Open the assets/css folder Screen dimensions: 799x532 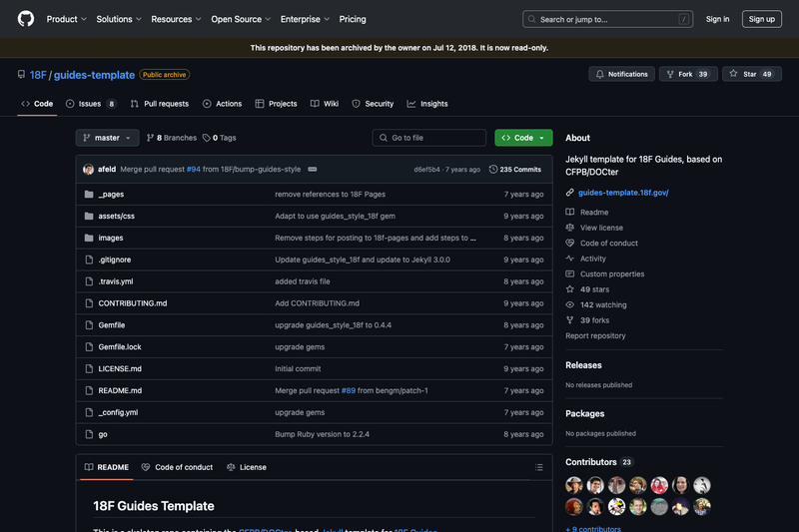pos(116,216)
